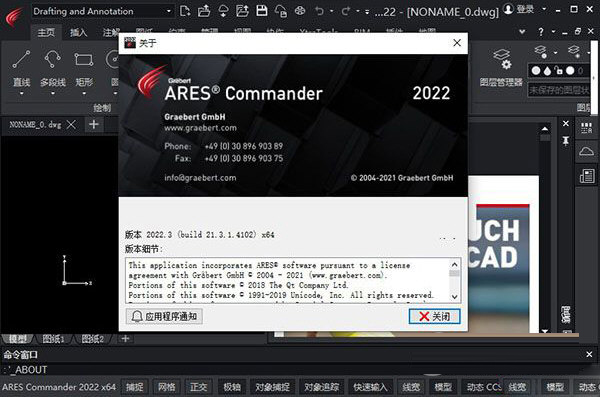600x397 pixels.
Task: Open the cloud palette on right sidebar
Action: pyautogui.click(x=587, y=151)
